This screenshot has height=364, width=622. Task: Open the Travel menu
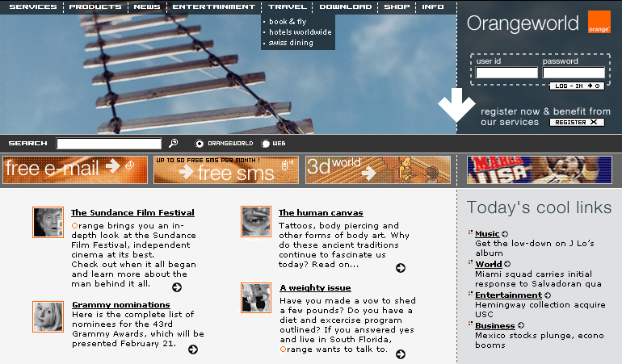coord(288,6)
